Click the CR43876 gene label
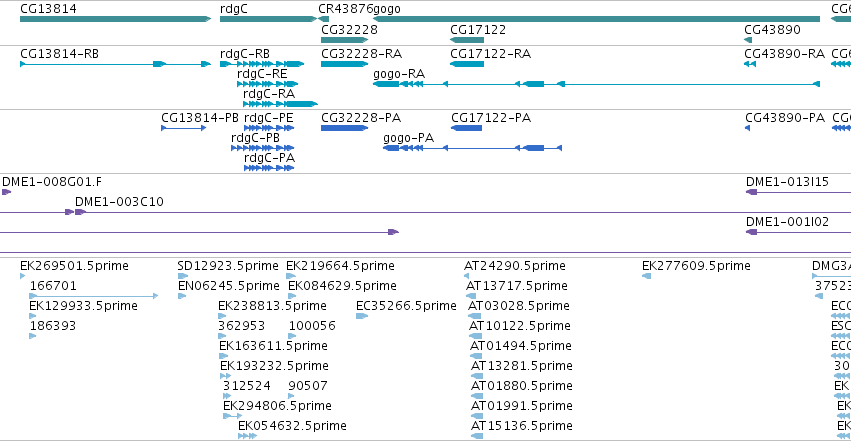851x441 pixels. tap(345, 9)
